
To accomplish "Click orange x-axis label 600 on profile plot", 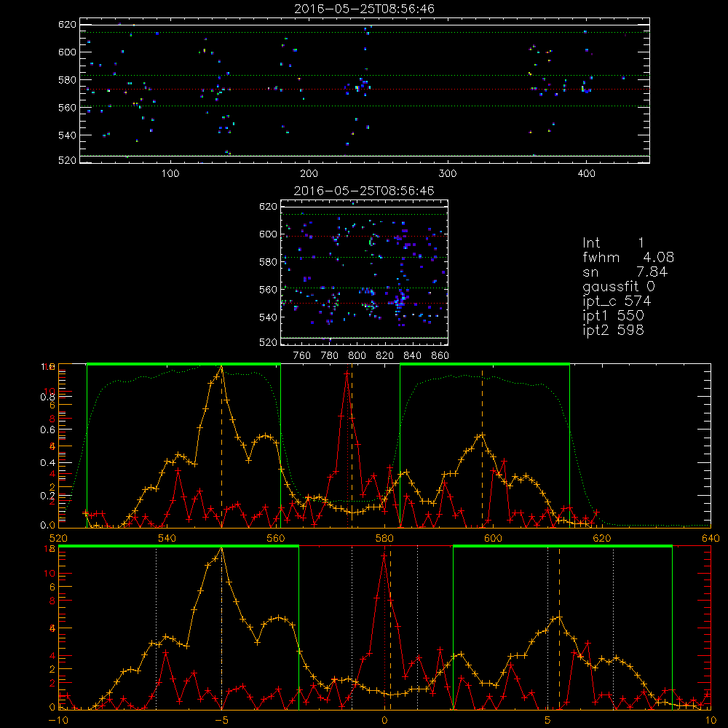I will coord(493,538).
